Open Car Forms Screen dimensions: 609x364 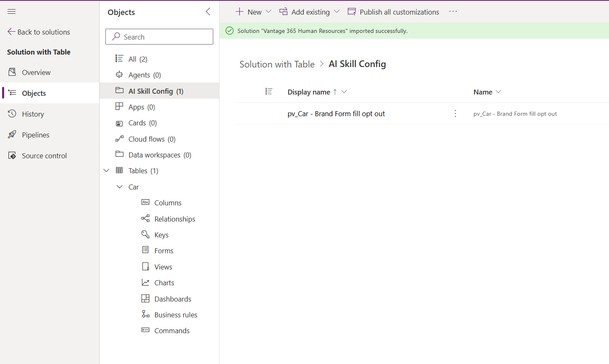coord(164,251)
